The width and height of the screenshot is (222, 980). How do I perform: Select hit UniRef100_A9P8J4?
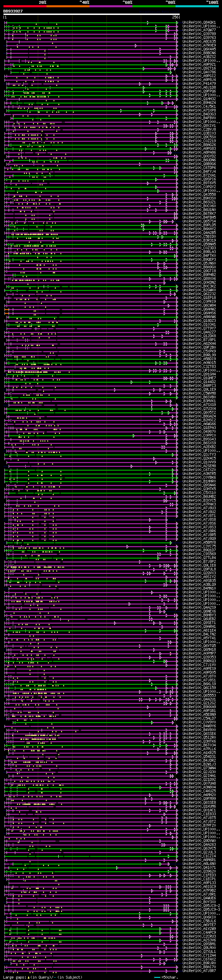pos(199,80)
